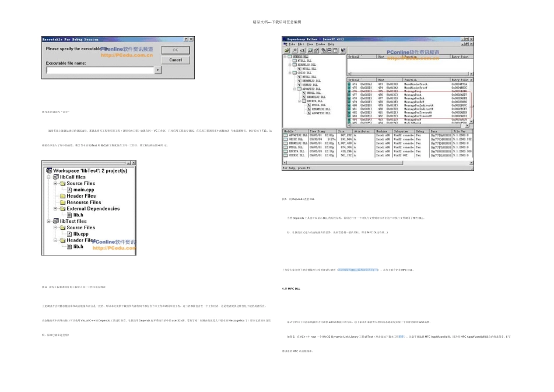Select lib.h under External Dependencies

click(x=78, y=215)
